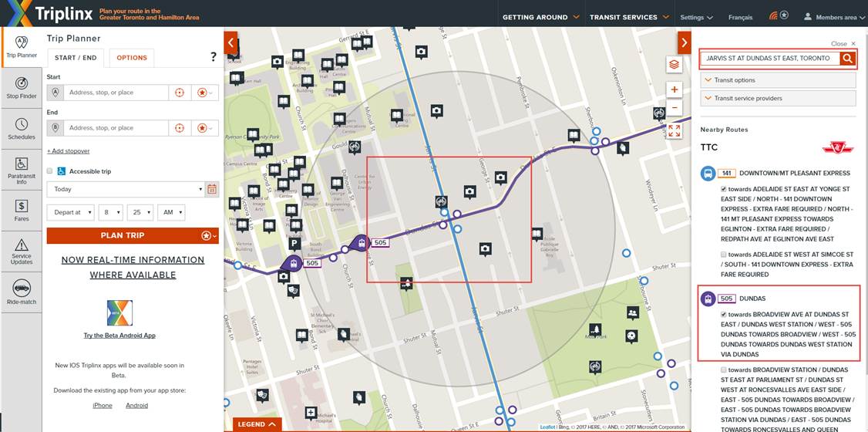Open the minutes dropdown showing 25

pos(140,212)
